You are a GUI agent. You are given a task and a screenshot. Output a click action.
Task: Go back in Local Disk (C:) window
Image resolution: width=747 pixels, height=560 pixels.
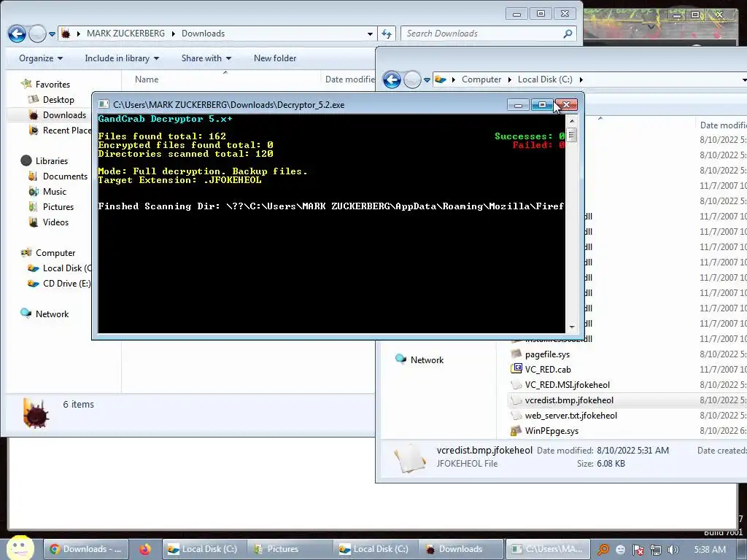tap(392, 79)
